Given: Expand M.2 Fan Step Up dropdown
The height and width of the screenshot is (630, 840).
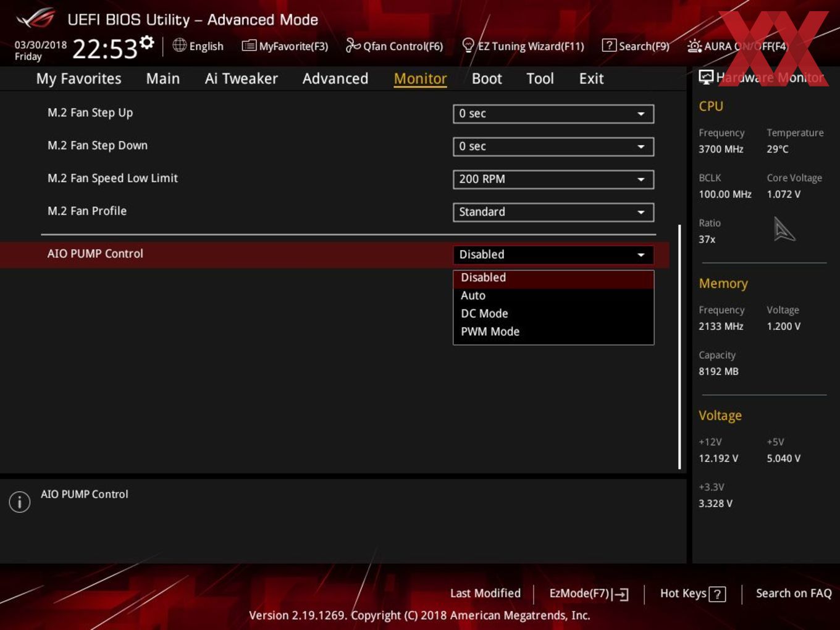Looking at the screenshot, I should coord(553,114).
